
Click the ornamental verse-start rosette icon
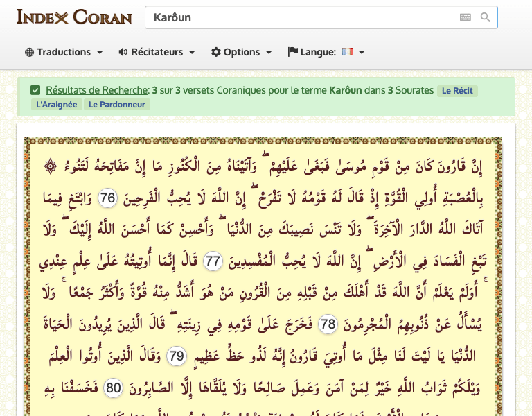[51, 166]
